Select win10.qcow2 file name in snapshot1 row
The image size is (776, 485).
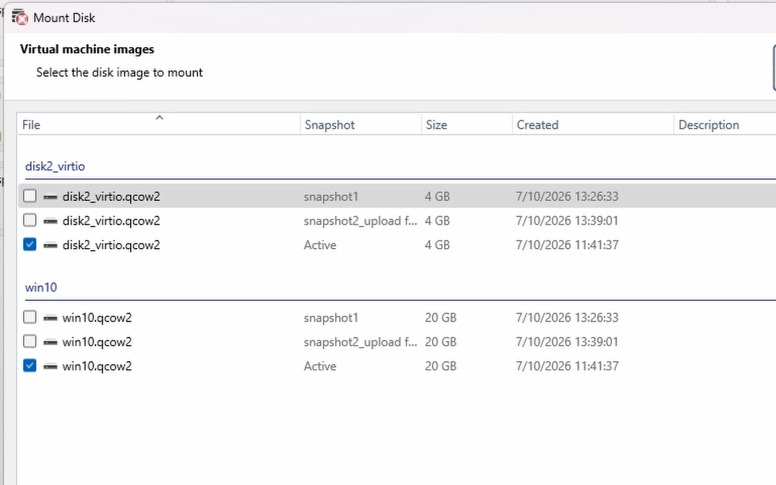pos(97,318)
